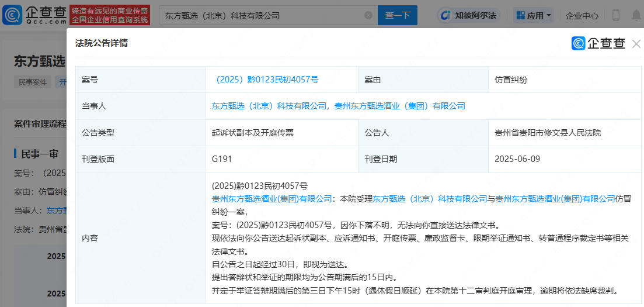The image size is (644, 307).
Task: Click 贵州东方甄选酒业(集团)有限公司 link starting 内容 text
Action: [271, 199]
